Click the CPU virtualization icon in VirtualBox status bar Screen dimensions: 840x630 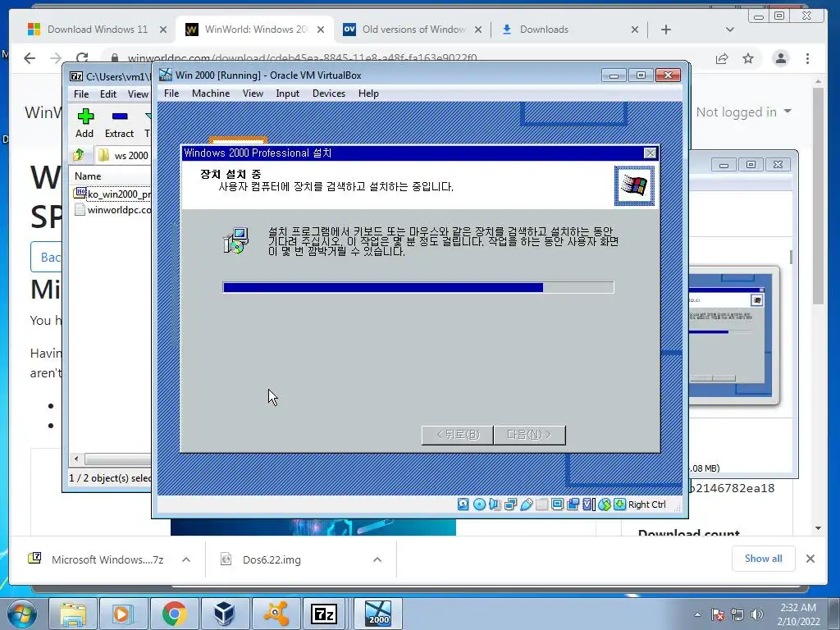click(x=588, y=504)
